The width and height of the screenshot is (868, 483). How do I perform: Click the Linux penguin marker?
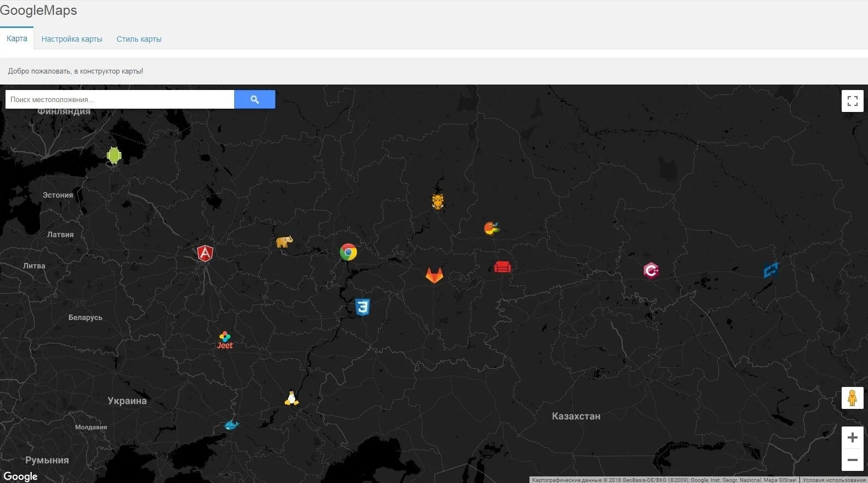pos(291,398)
